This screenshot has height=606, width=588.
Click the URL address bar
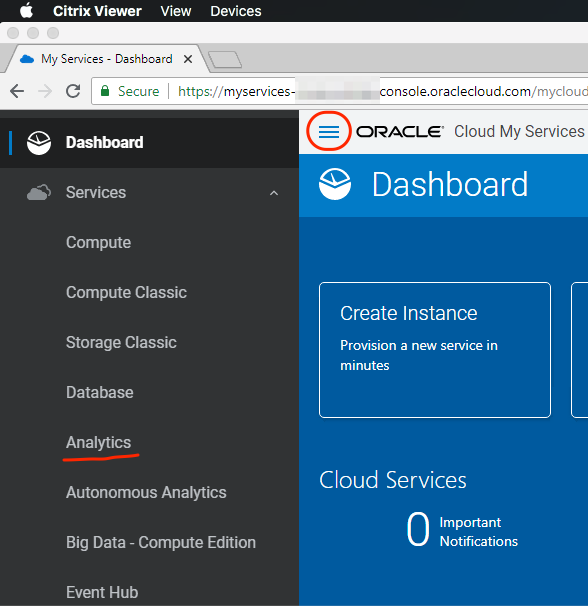[339, 91]
